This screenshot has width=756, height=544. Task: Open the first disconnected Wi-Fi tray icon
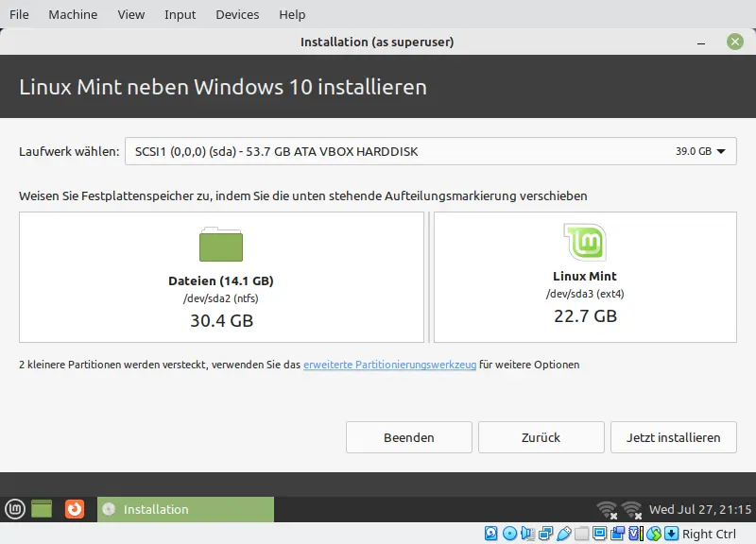point(607,510)
